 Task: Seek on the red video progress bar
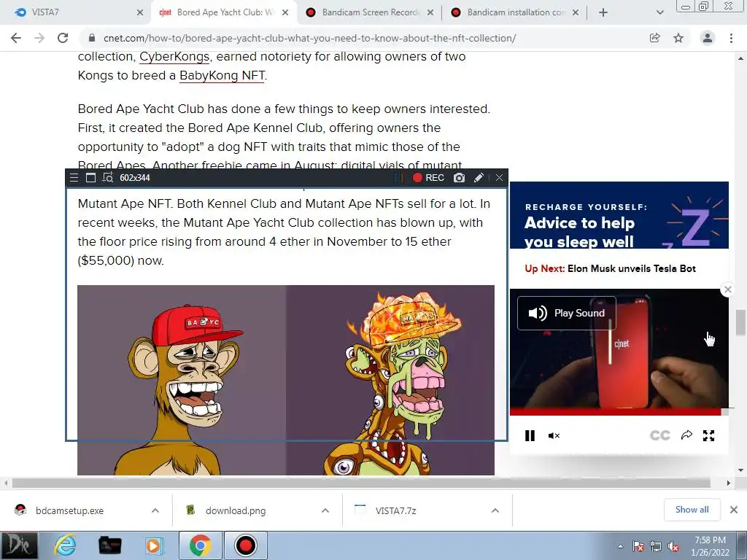[615, 412]
